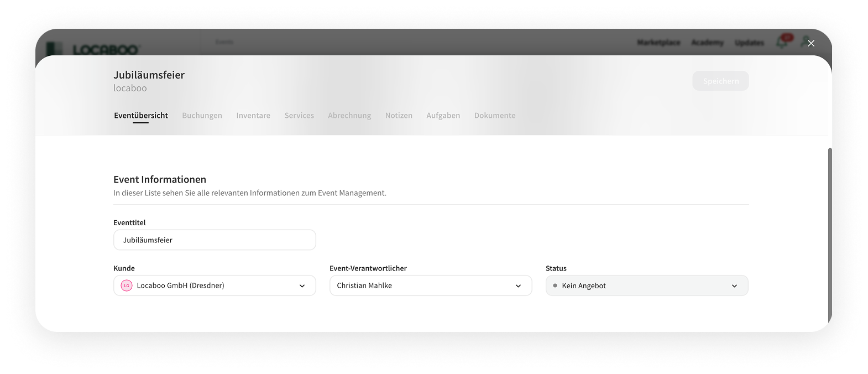This screenshot has width=868, height=374.
Task: Select the Eventübersicht tab
Action: point(141,116)
